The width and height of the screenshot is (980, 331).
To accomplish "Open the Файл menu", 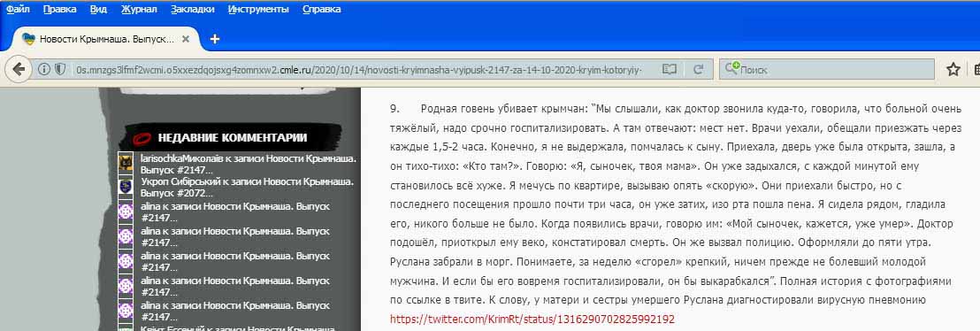I will [19, 10].
